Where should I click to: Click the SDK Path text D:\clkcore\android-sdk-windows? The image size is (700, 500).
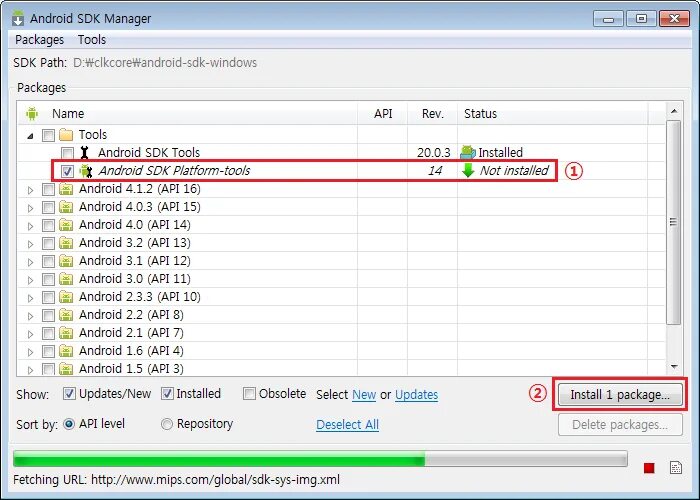pyautogui.click(x=165, y=62)
